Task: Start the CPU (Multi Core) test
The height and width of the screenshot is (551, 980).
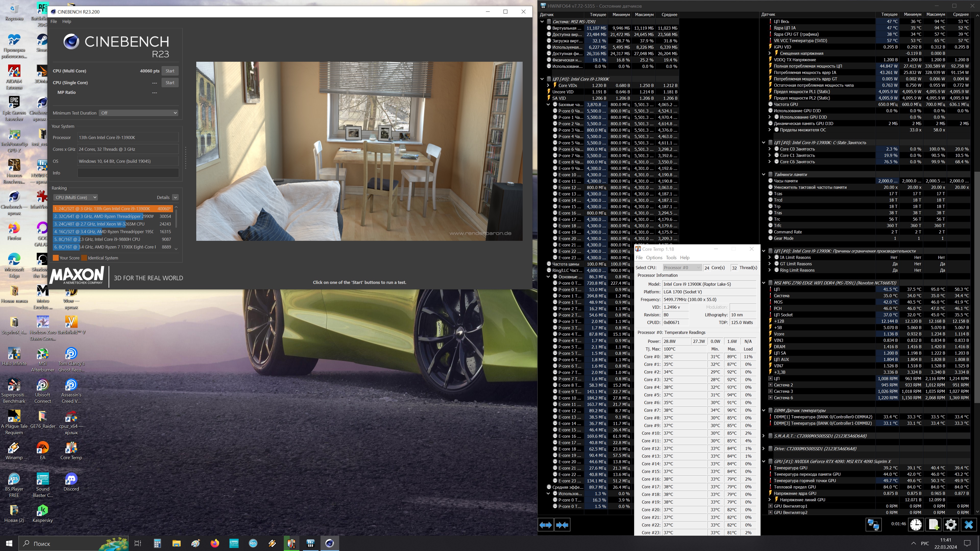Action: point(170,71)
